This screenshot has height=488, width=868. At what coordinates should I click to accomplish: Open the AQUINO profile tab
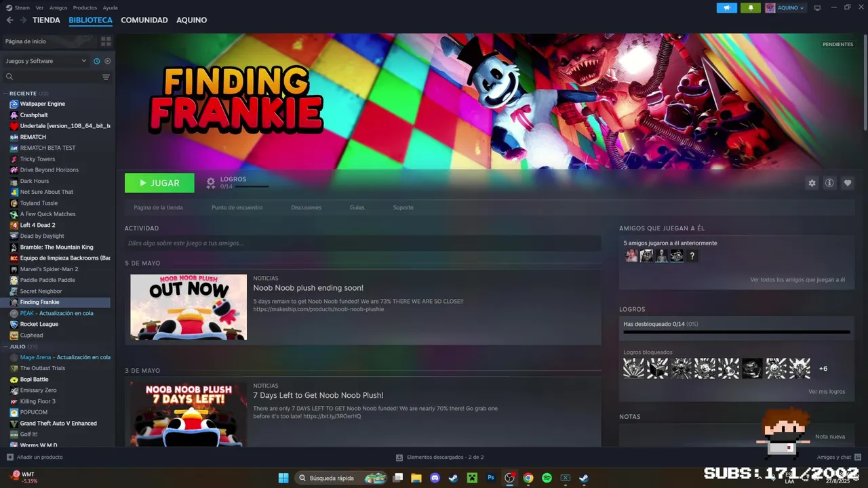(x=192, y=20)
